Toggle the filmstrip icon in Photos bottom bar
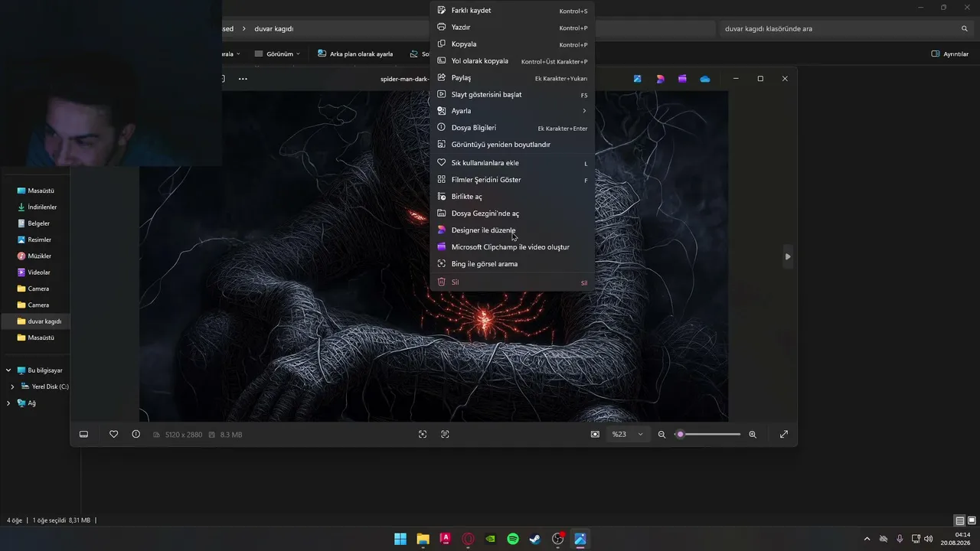Image resolution: width=980 pixels, height=551 pixels. [84, 435]
